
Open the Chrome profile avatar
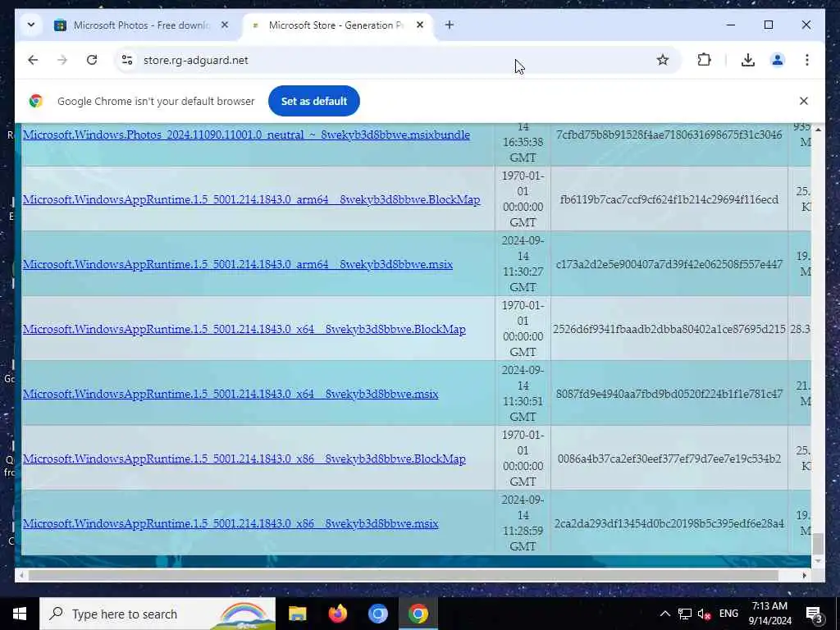click(x=778, y=60)
